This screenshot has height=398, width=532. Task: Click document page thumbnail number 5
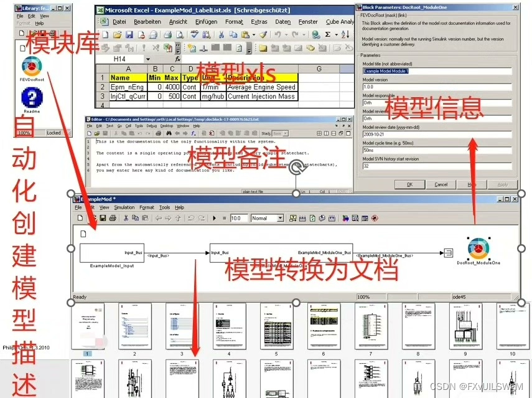[x=276, y=326]
